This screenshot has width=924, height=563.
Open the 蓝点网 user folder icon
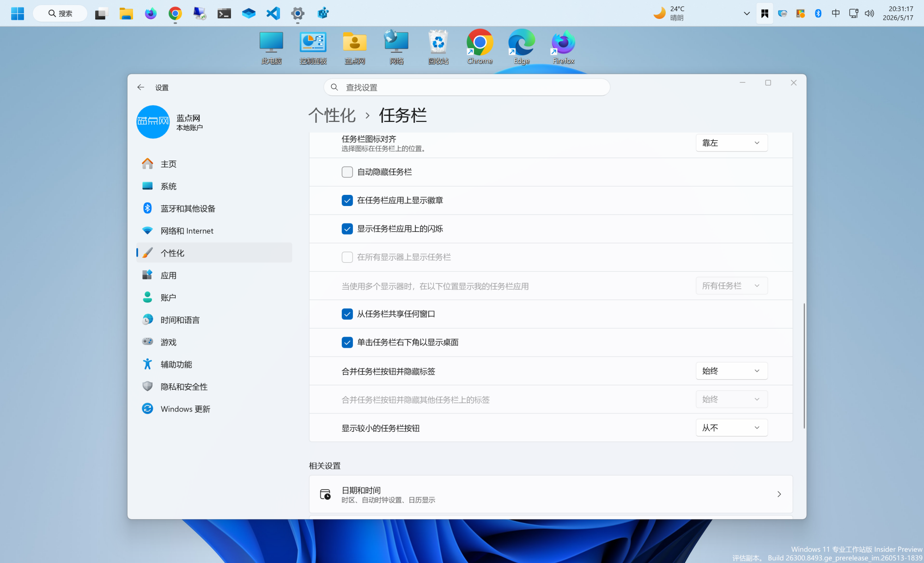(x=355, y=48)
